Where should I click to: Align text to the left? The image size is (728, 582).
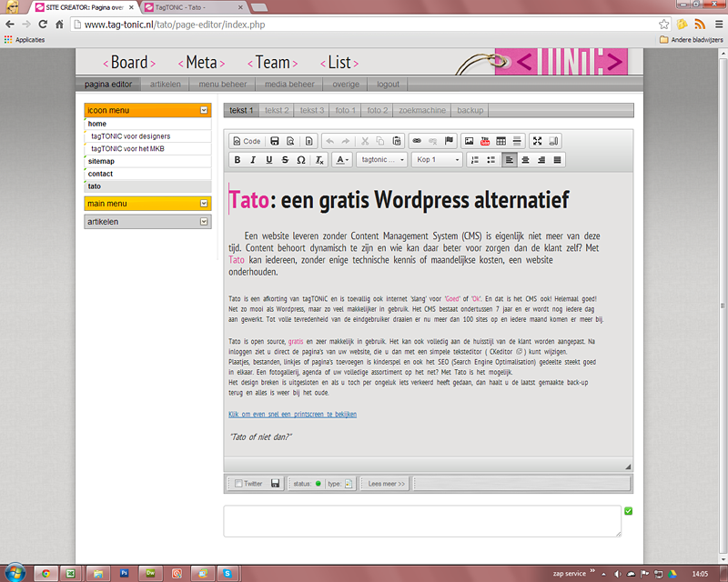coord(510,160)
